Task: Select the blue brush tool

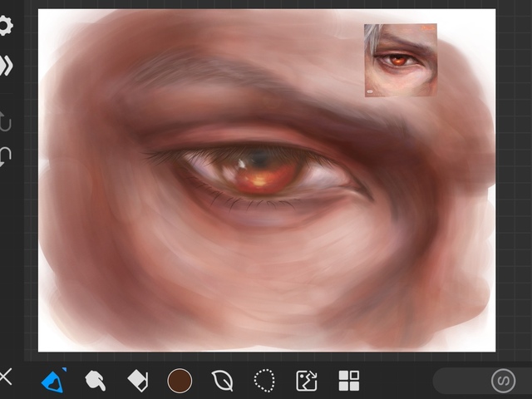Action: [52, 382]
